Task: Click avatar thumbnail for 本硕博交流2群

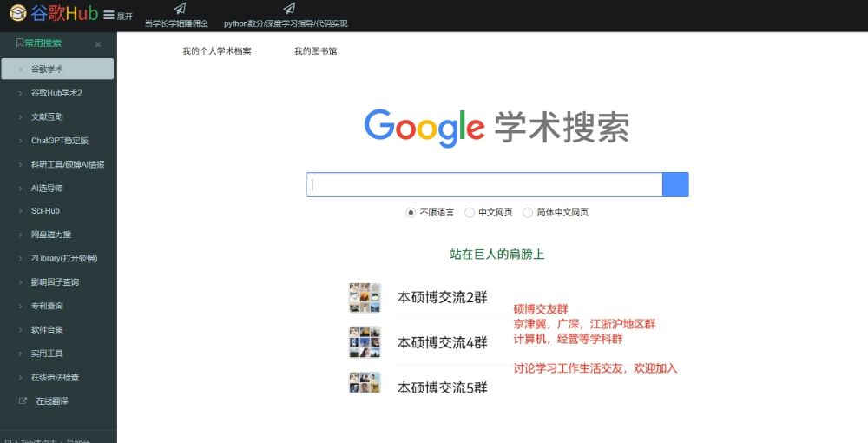Action: 365,297
